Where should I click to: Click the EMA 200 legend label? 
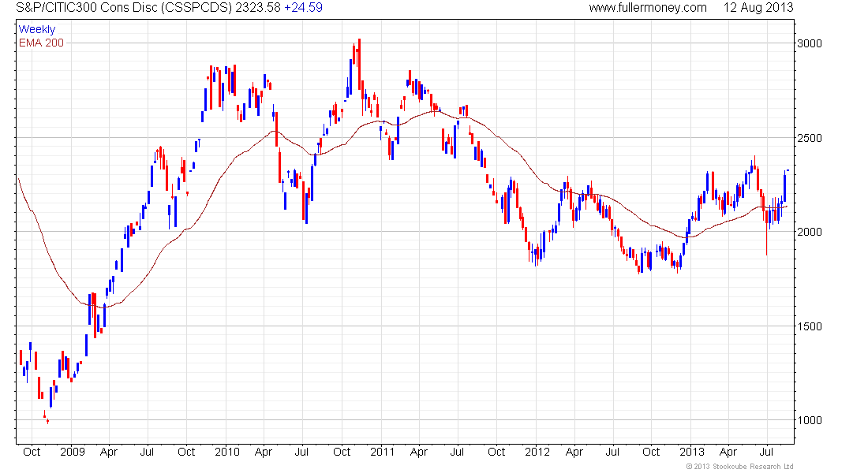pyautogui.click(x=42, y=43)
